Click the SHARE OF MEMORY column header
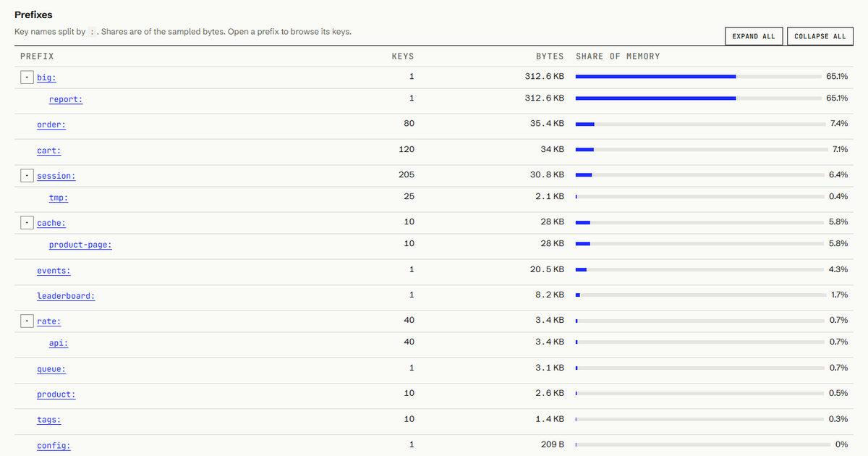This screenshot has height=456, width=868. (x=618, y=56)
